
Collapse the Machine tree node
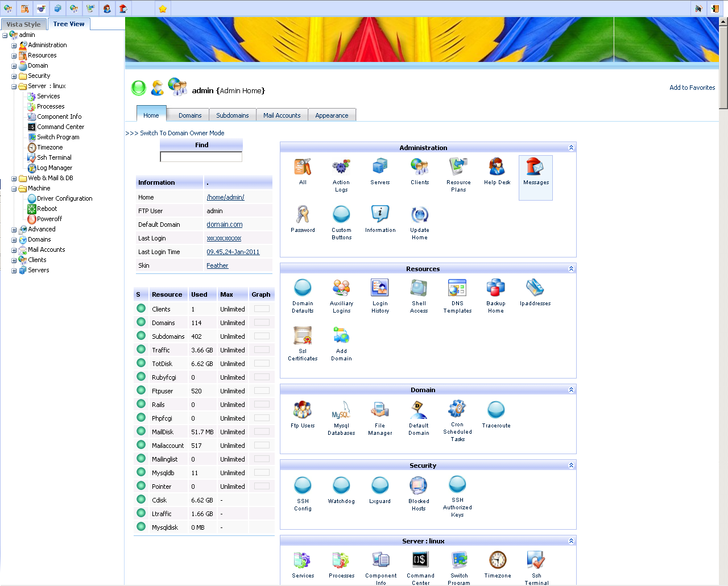14,189
